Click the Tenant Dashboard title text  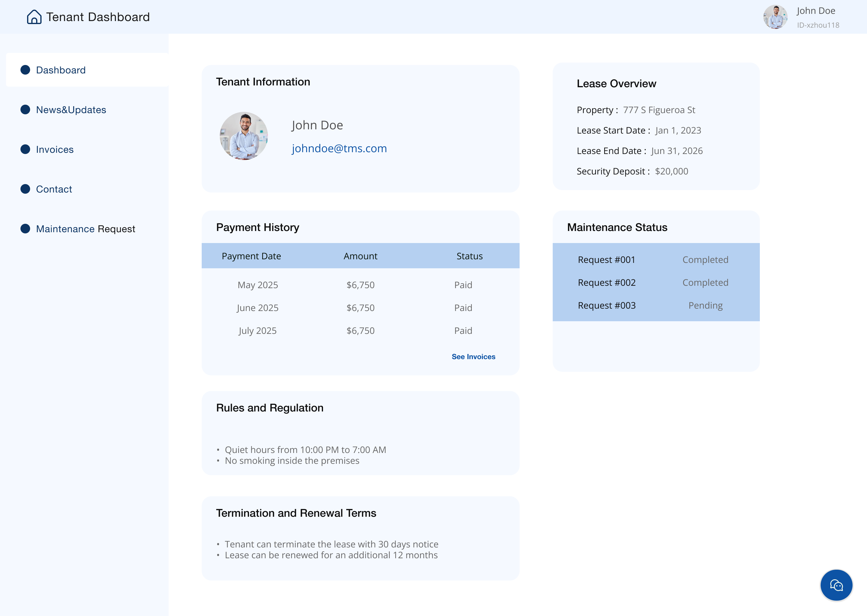pyautogui.click(x=98, y=17)
